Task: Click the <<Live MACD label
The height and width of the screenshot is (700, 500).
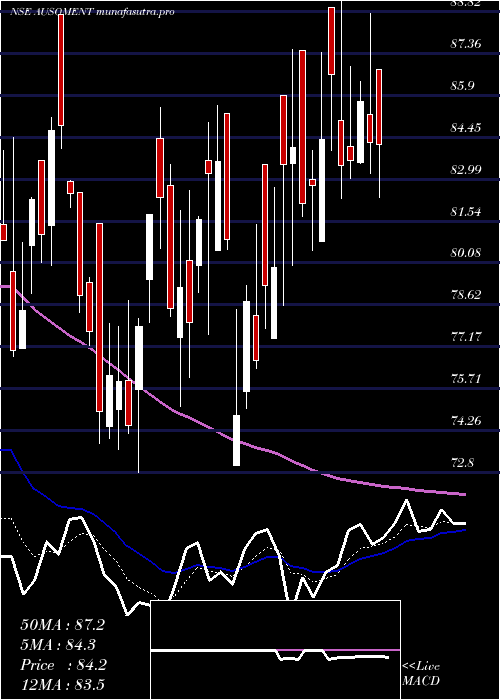Action: pyautogui.click(x=421, y=674)
